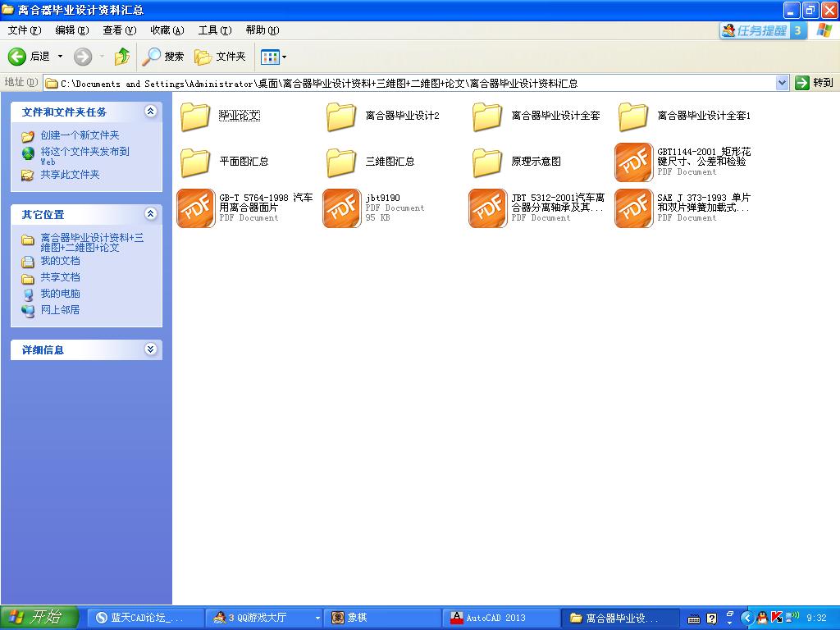Expand the 详细信息 panel
The height and width of the screenshot is (630, 840).
click(151, 349)
